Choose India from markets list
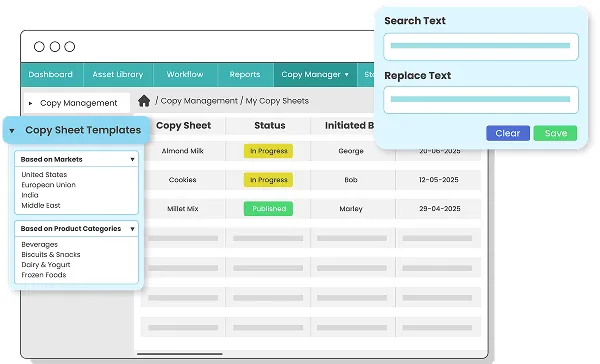Screen dimensions: 600x364 tap(30, 195)
